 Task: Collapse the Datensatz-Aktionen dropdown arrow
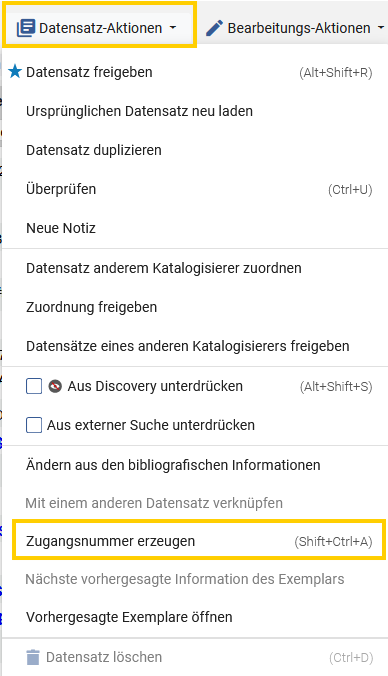tap(173, 28)
